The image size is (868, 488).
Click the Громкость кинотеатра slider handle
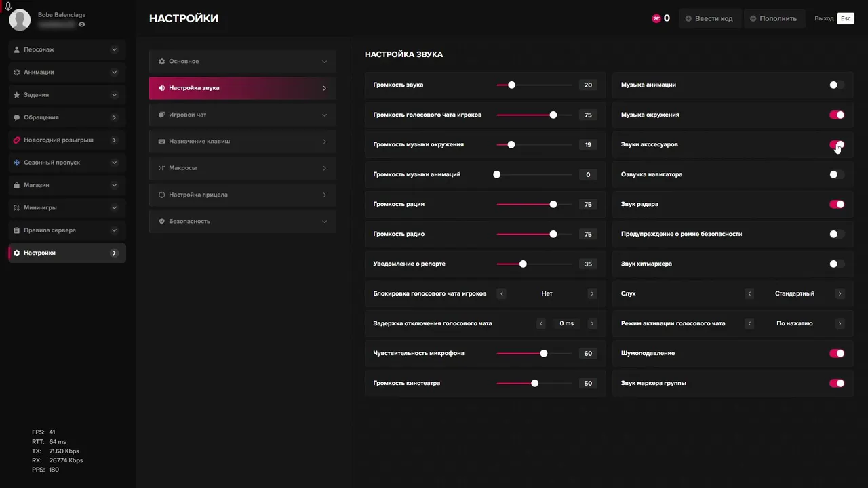pyautogui.click(x=535, y=383)
